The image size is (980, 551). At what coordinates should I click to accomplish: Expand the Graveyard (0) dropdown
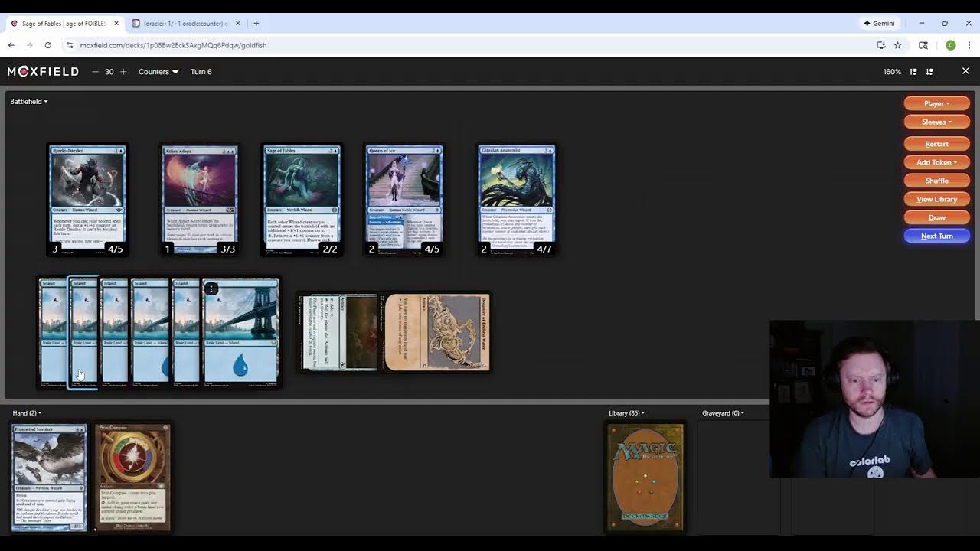[x=724, y=413]
